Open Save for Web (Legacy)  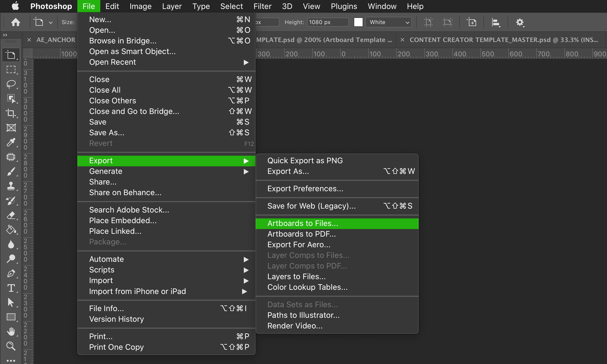point(337,206)
